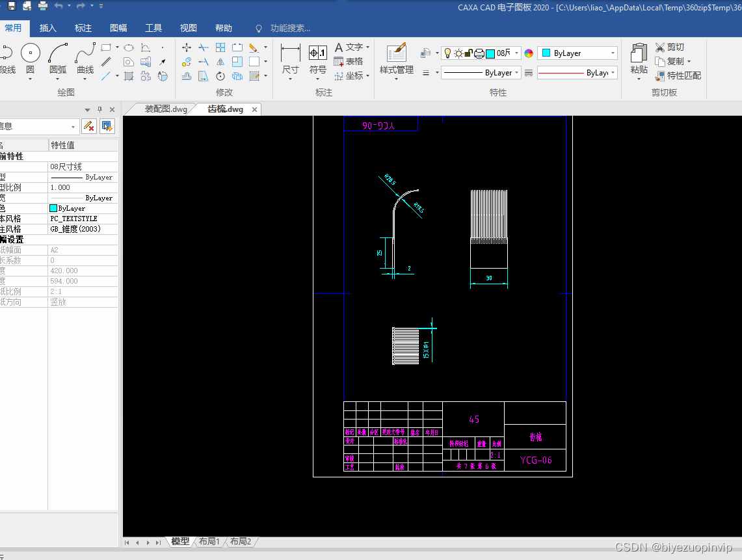Image resolution: width=742 pixels, height=560 pixels.
Task: Open the ByLayer color dropdown
Action: (x=613, y=53)
